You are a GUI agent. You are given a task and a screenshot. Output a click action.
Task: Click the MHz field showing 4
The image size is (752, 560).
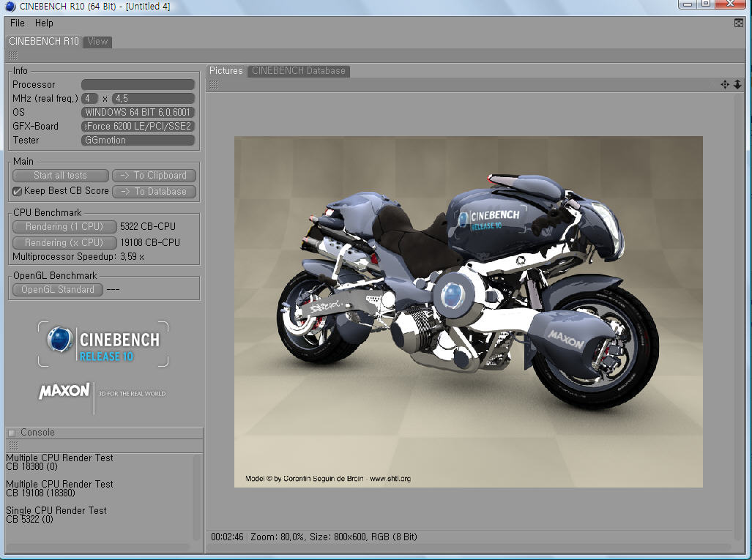pos(89,98)
